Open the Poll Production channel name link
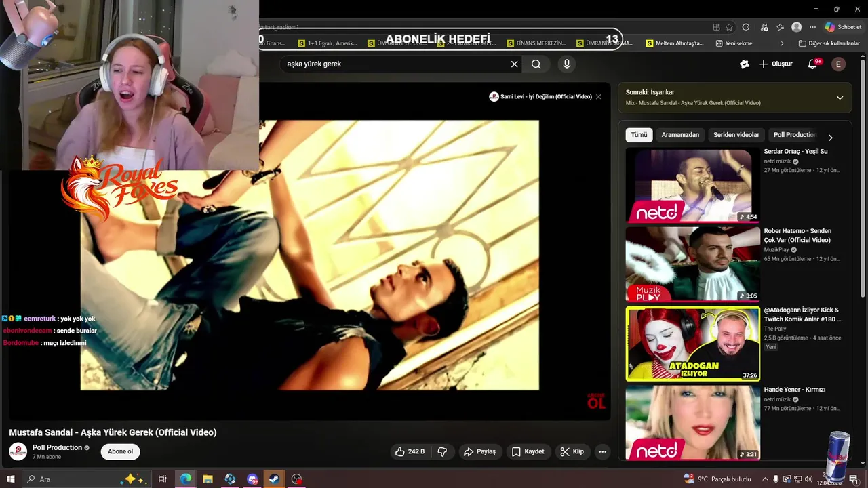 [57, 447]
